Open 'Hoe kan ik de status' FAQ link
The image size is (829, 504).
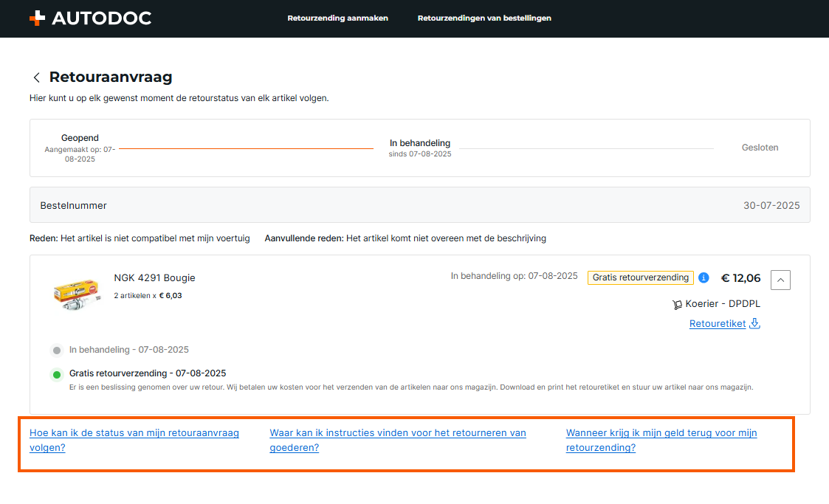coord(134,440)
